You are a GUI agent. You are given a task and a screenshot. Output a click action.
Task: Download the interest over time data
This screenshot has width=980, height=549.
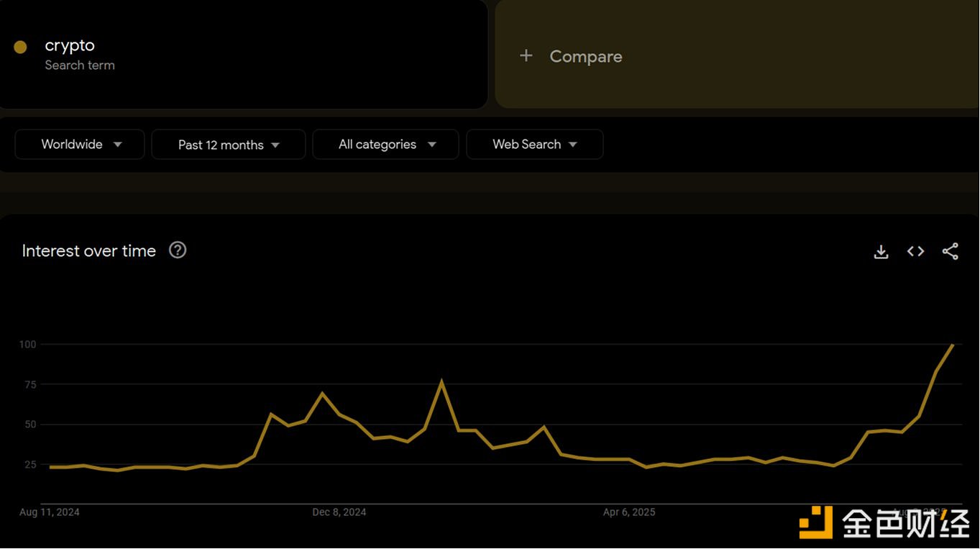[x=881, y=251]
